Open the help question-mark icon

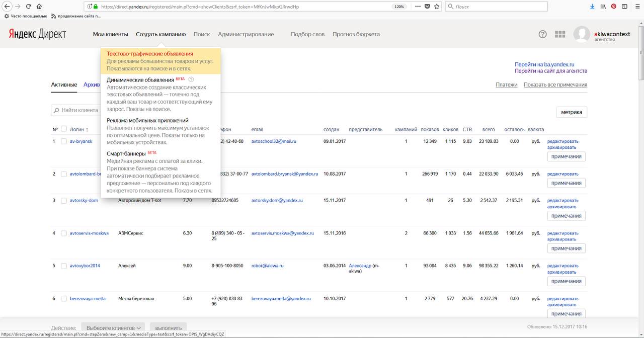(542, 34)
